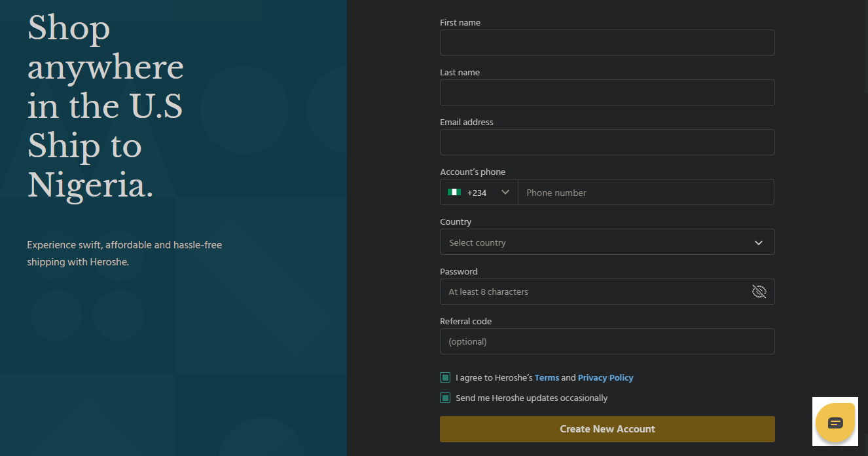Click the Create New Account button
This screenshot has height=456, width=868.
(x=607, y=429)
